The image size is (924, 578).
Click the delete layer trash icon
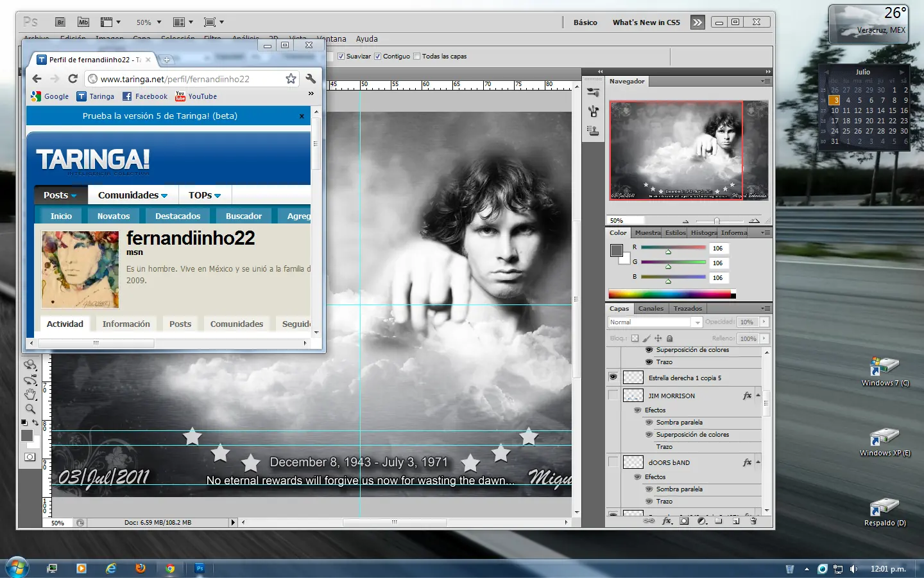(x=753, y=521)
